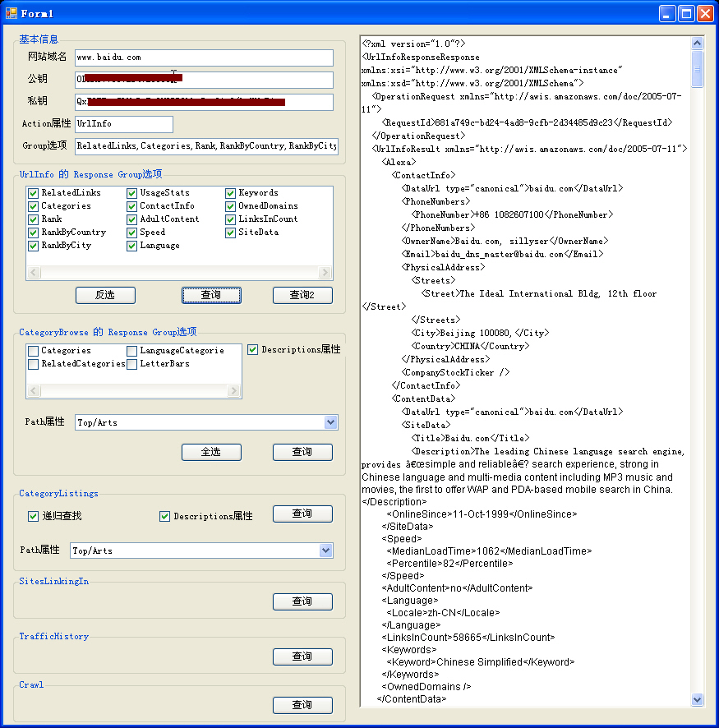The width and height of the screenshot is (719, 728).
Task: Focus the 网站域名 input field
Action: [204, 58]
